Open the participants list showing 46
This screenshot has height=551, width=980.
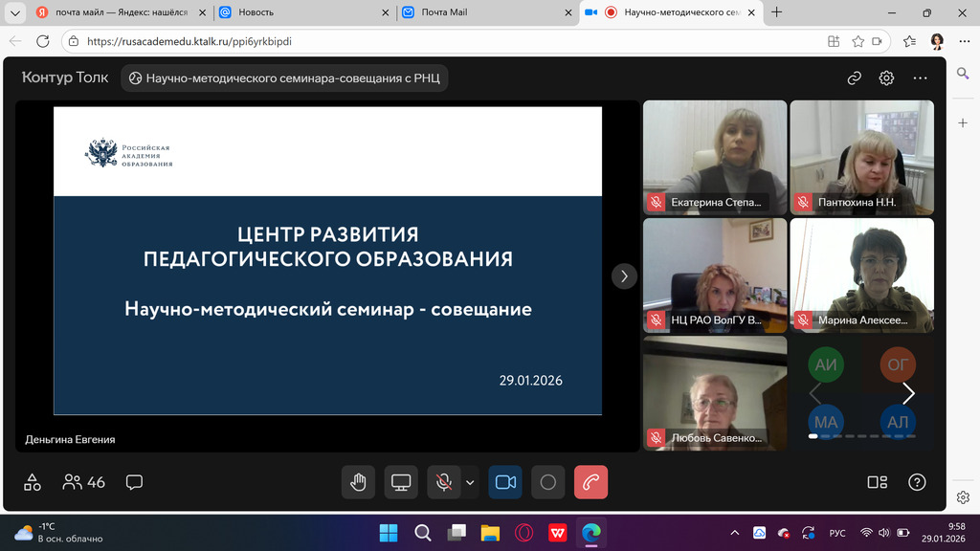point(83,482)
